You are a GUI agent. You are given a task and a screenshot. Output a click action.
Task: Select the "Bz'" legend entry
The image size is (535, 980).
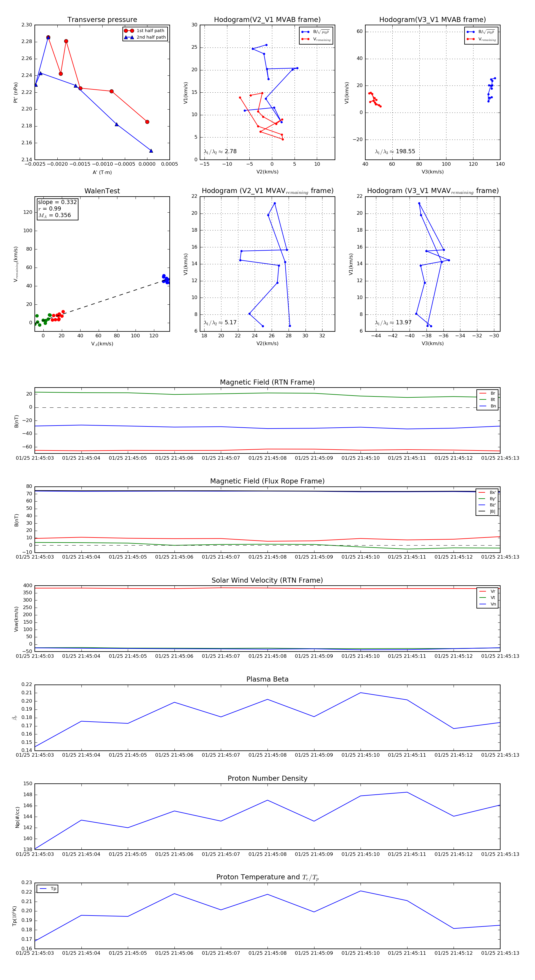click(x=487, y=505)
